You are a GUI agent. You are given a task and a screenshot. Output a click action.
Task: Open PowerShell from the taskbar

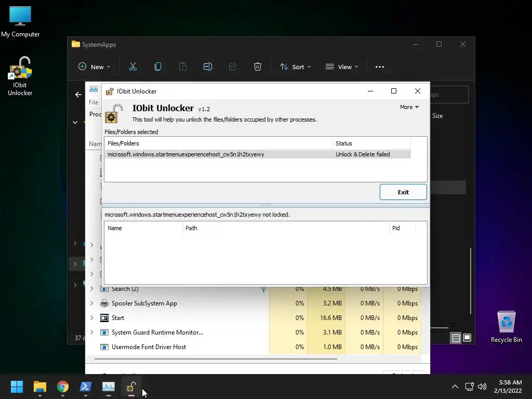tap(86, 387)
